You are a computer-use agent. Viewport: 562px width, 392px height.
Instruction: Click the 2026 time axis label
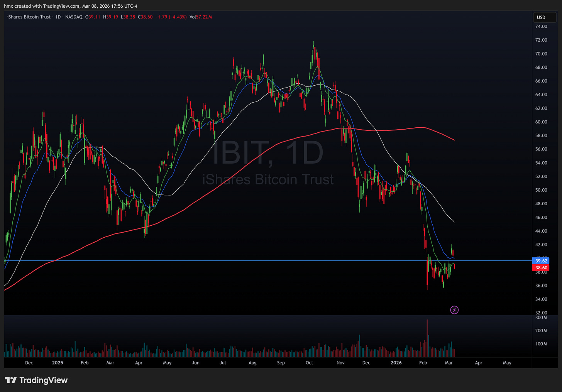click(396, 363)
